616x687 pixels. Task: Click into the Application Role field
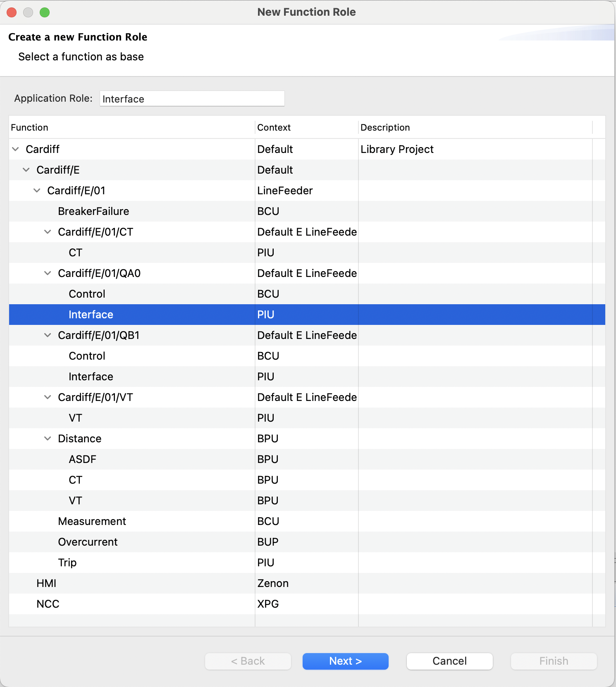tap(192, 99)
